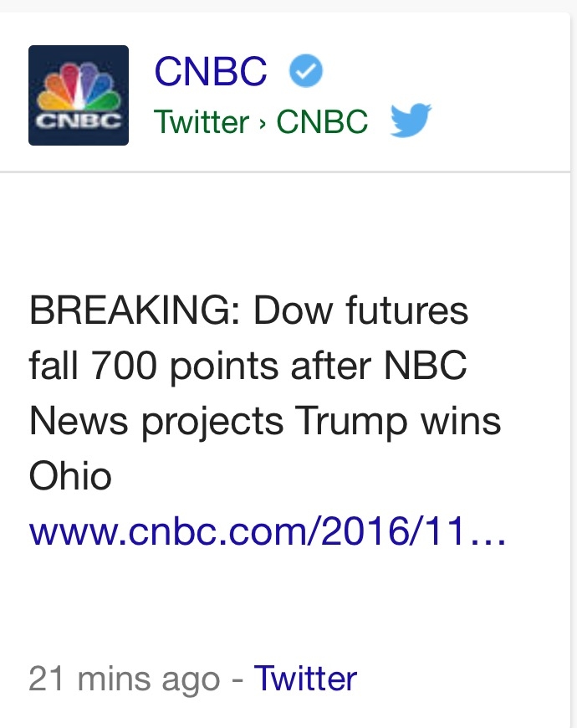Open the green Twitter breadcrumb text
The image size is (577, 728).
202,121
